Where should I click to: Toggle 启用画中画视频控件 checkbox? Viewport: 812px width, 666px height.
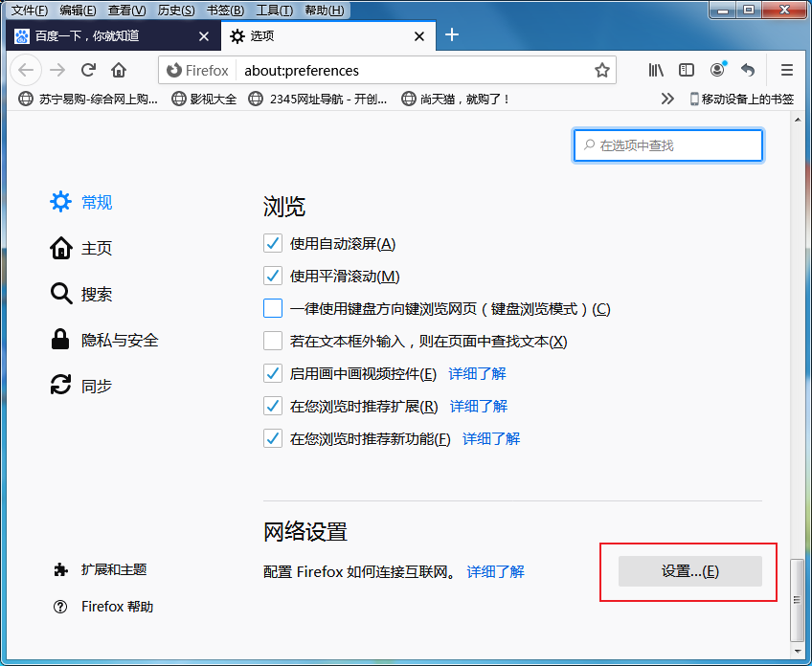(x=273, y=373)
